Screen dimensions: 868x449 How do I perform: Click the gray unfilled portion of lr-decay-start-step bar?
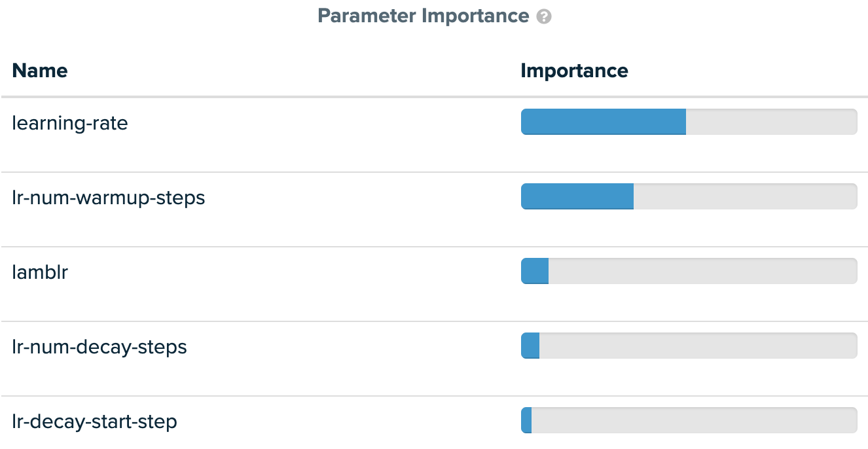tap(694, 420)
